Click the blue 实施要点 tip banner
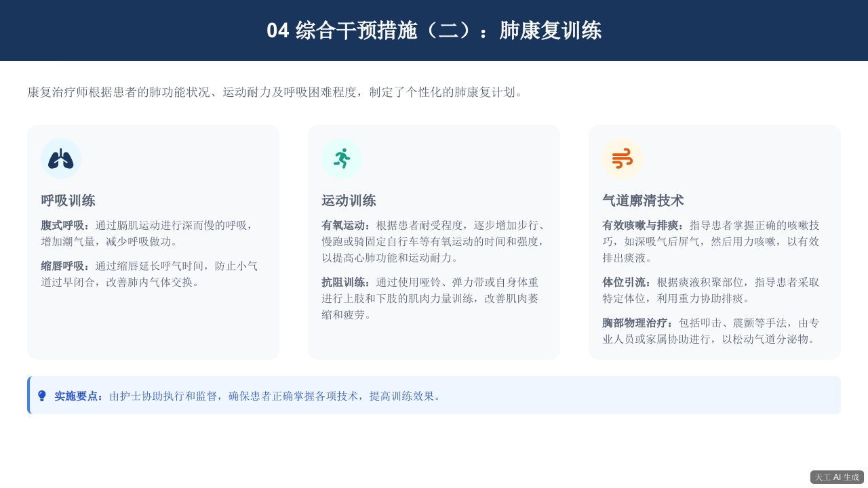 pyautogui.click(x=434, y=395)
